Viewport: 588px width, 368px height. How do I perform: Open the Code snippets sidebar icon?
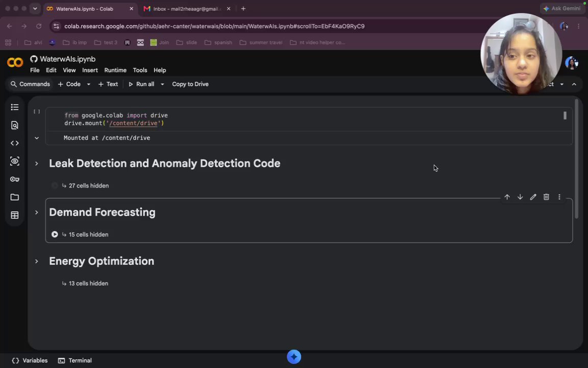tap(15, 143)
